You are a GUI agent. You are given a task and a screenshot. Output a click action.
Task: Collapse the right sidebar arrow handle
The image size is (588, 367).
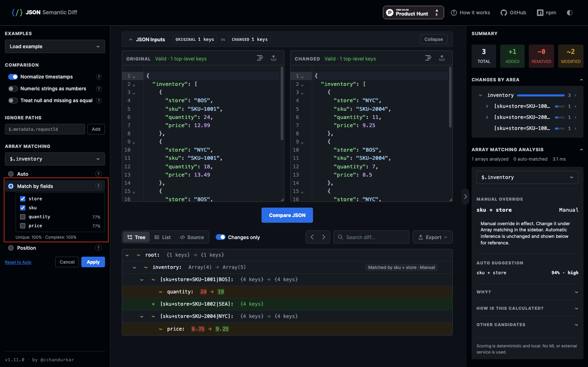pos(465,197)
